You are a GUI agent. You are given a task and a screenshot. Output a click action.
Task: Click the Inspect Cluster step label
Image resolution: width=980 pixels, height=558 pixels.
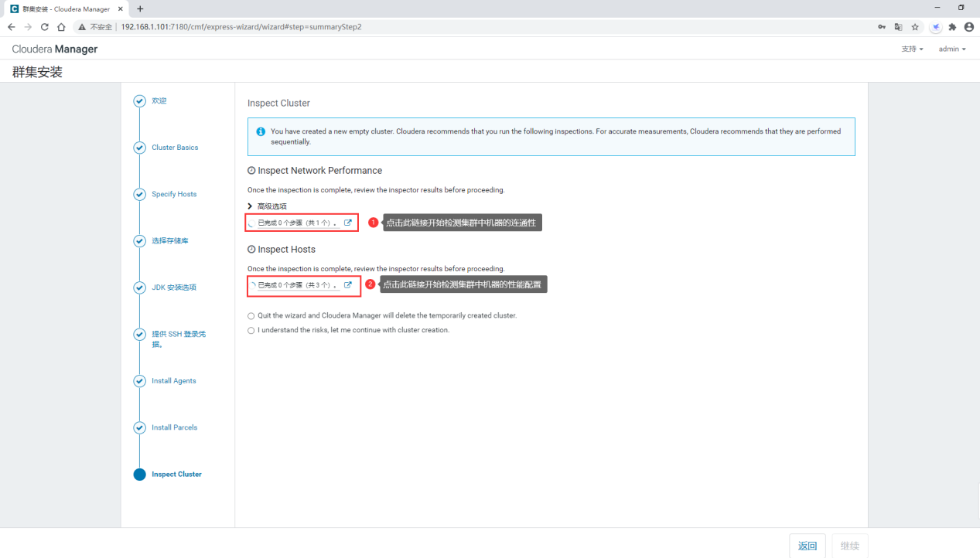pyautogui.click(x=177, y=475)
